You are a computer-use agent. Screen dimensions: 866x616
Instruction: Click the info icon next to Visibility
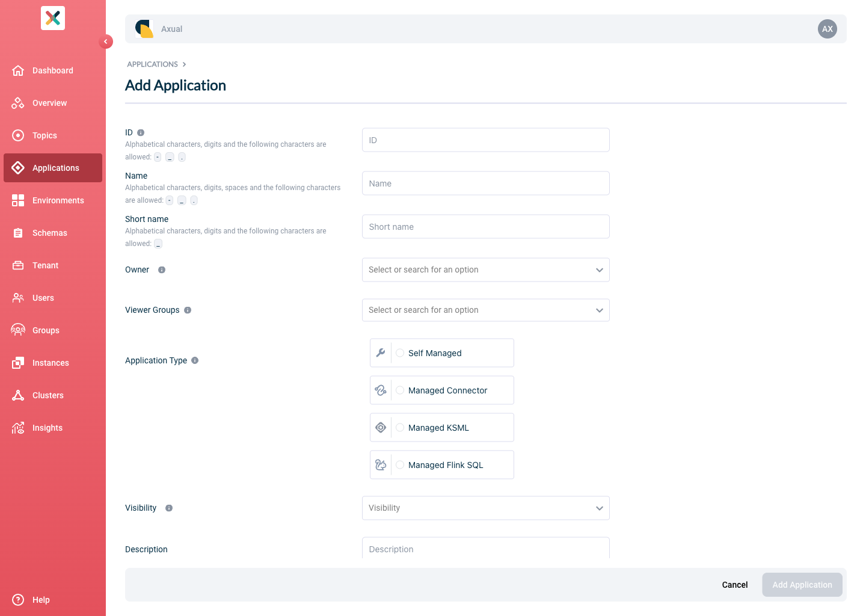click(x=169, y=508)
